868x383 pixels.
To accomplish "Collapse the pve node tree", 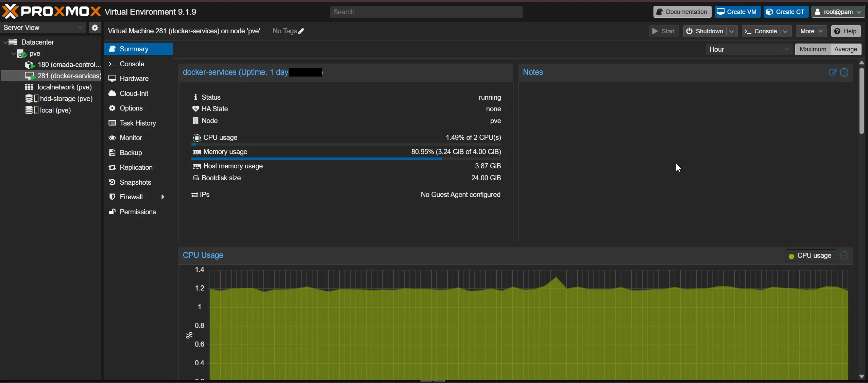I will coord(13,54).
